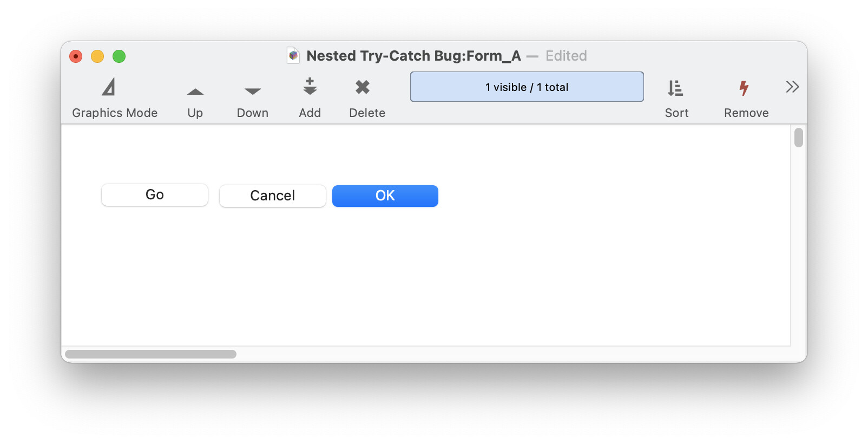Minimize the window using yellow button
868x443 pixels.
97,56
